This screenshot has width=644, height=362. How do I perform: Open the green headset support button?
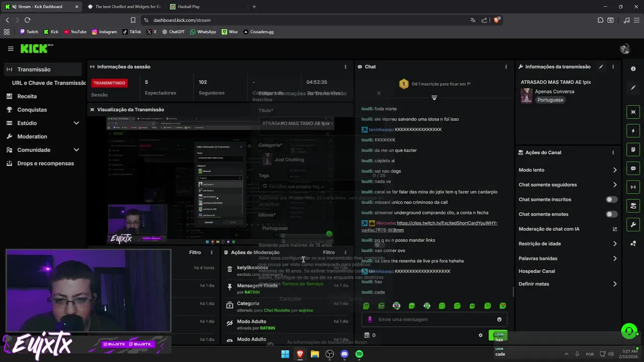pos(629,331)
